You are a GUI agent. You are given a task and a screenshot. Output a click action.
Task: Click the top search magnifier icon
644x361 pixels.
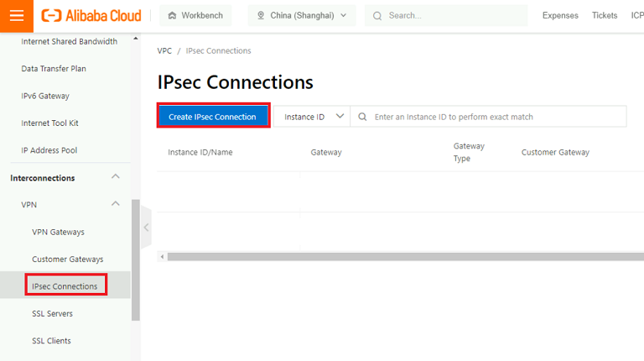click(x=377, y=15)
